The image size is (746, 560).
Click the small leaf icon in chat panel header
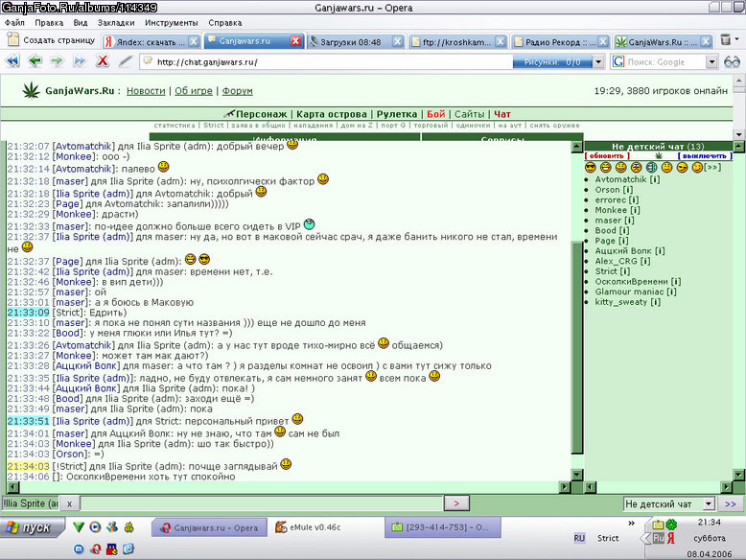point(659,156)
